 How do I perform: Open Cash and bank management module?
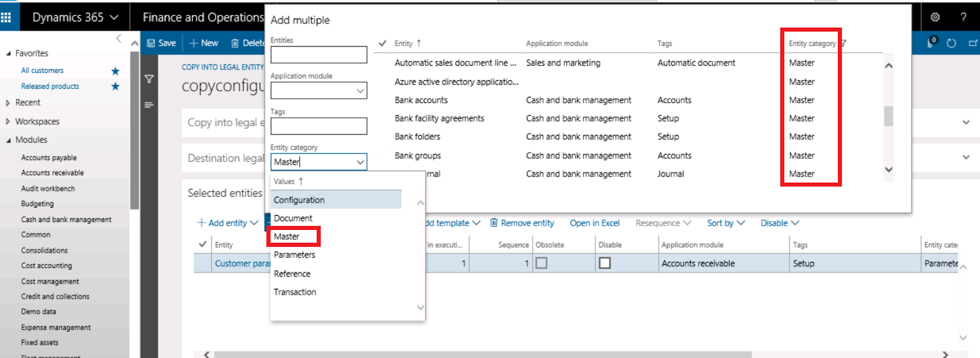tap(66, 219)
